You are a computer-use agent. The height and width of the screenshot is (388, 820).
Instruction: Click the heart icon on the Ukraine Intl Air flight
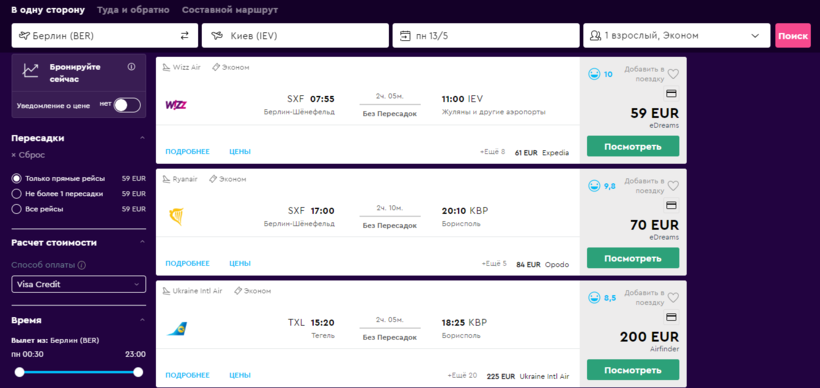(x=673, y=298)
